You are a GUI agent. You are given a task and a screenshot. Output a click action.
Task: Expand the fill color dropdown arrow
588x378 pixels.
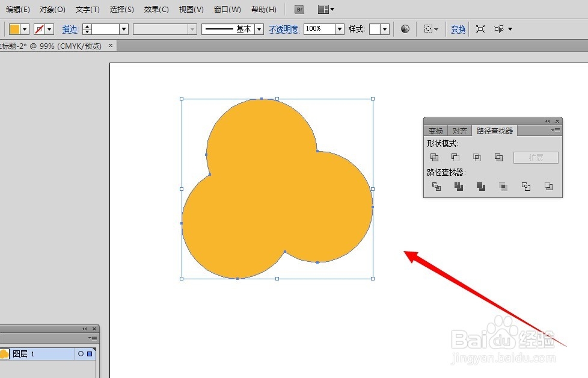pyautogui.click(x=25, y=29)
